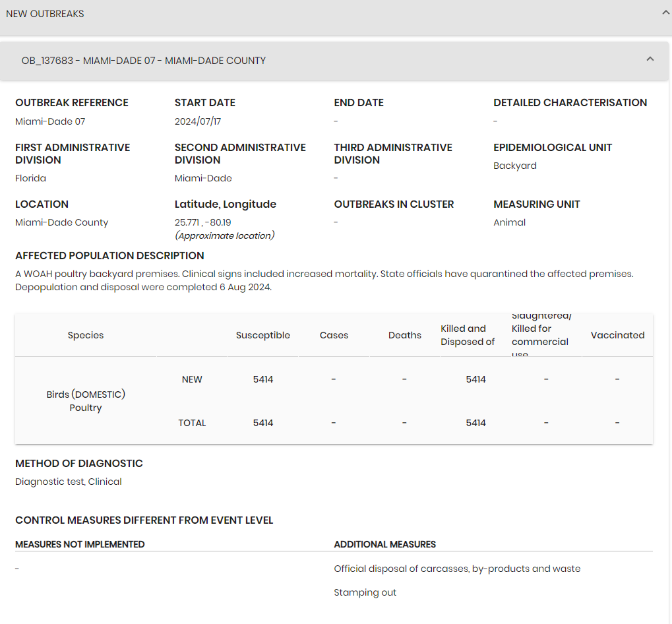Viewport: 672px width, 624px height.
Task: Click the Cases column header
Action: click(334, 335)
